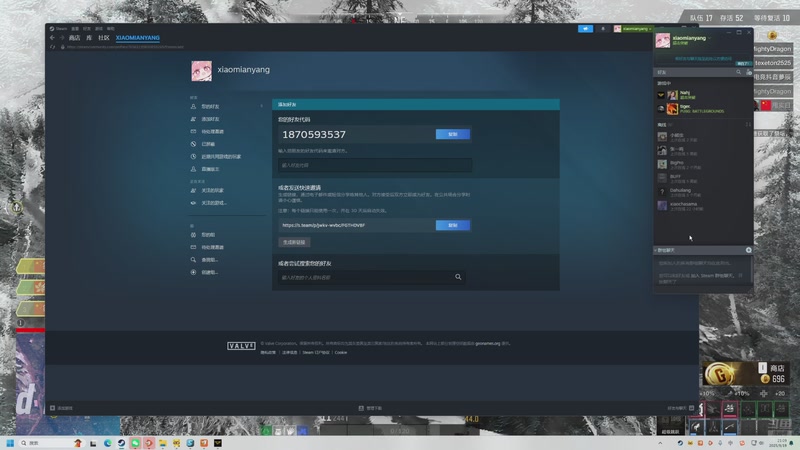Click the friend code entry field
The image size is (800, 450).
point(374,165)
